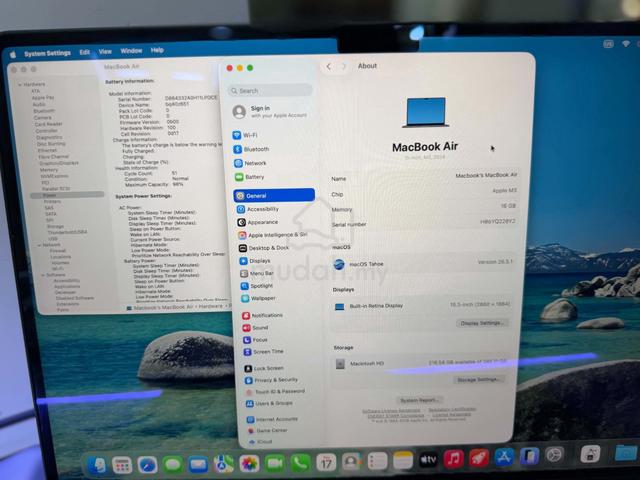The image size is (640, 480).
Task: Select Bluetooth in the System Information sidebar
Action: point(44,111)
